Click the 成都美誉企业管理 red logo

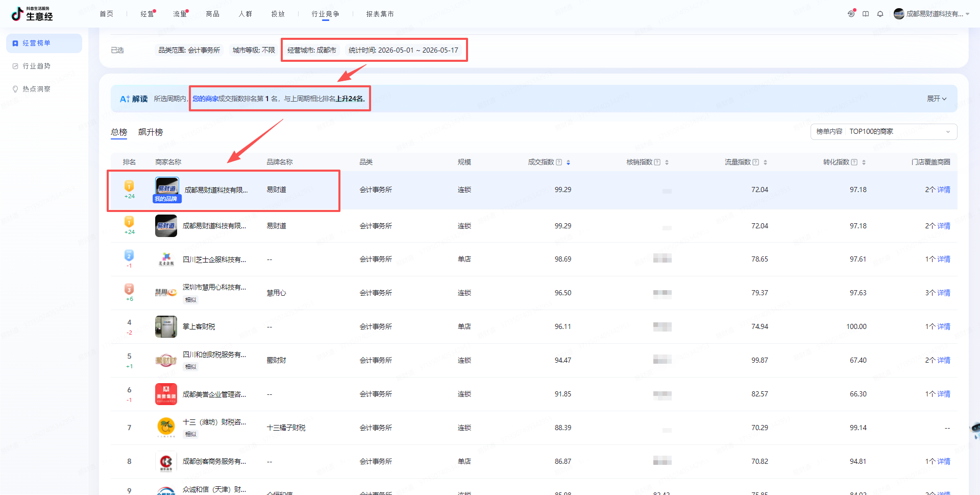click(x=166, y=394)
